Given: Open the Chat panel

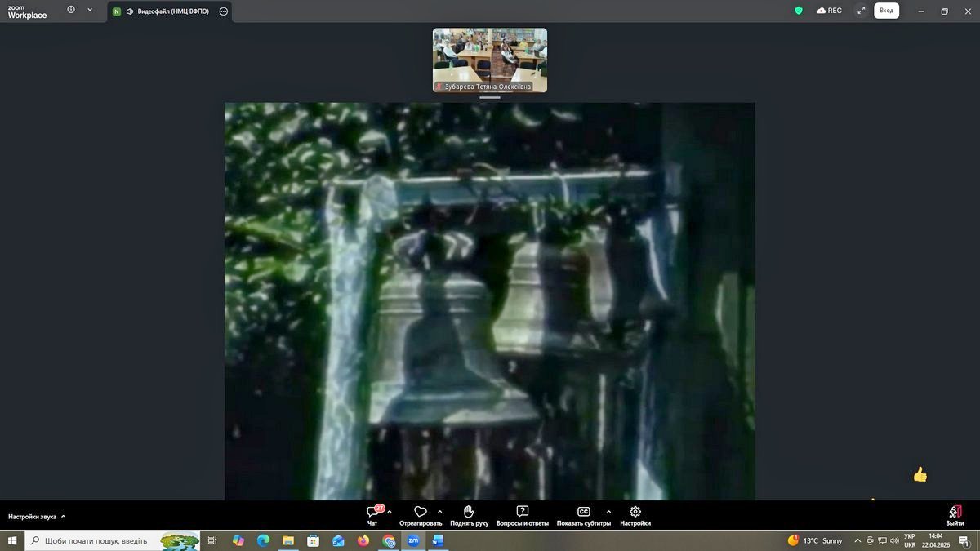Looking at the screenshot, I should click(373, 514).
